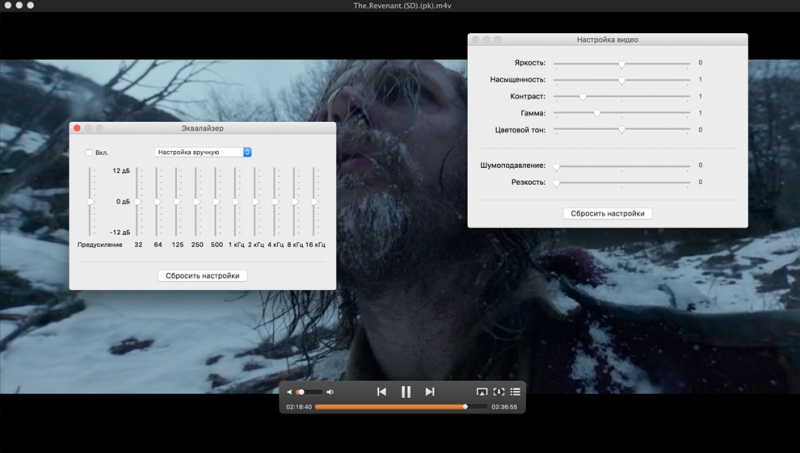Screen dimensions: 800x453
Task: Adjust the 64 Hz band slider
Action: [x=157, y=202]
